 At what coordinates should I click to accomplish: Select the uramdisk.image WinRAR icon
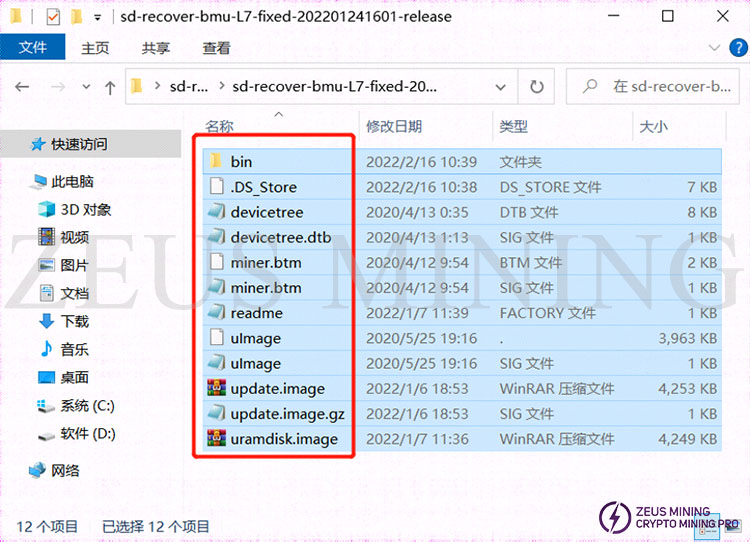217,439
